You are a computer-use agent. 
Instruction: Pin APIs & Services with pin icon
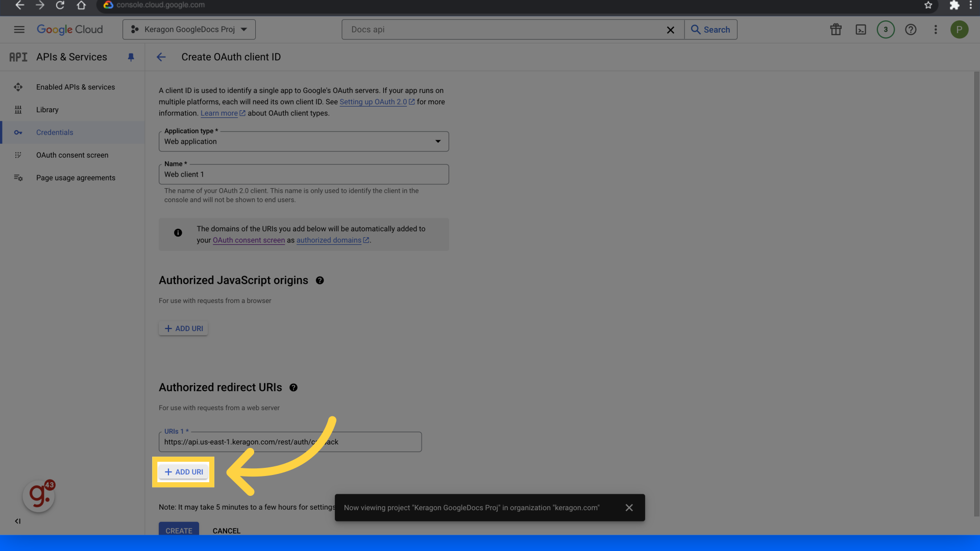tap(131, 57)
